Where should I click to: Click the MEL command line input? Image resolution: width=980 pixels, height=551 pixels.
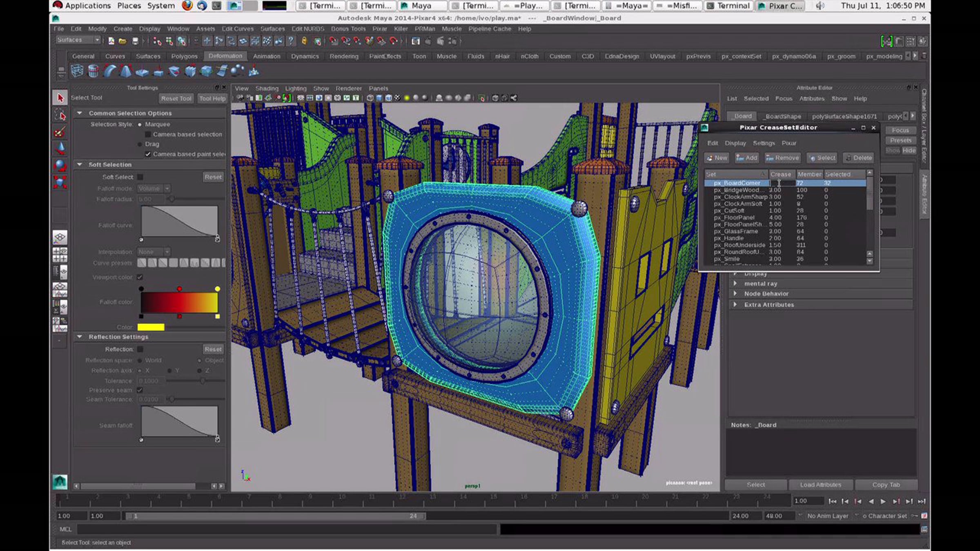287,529
